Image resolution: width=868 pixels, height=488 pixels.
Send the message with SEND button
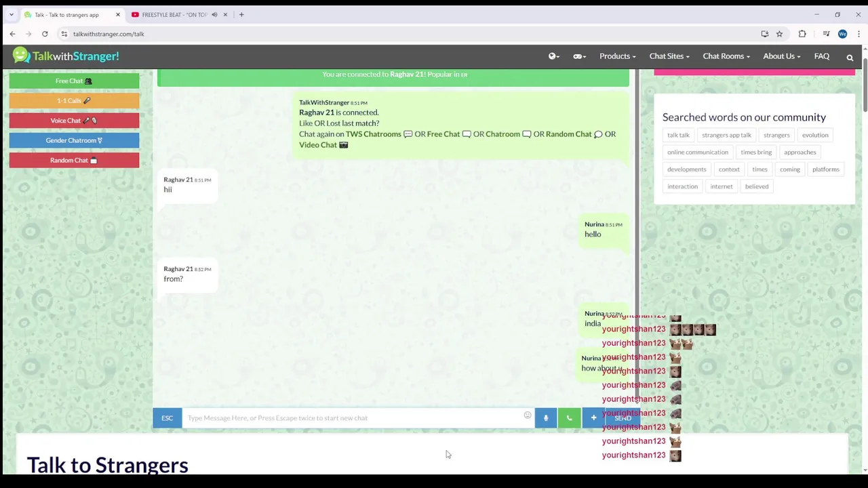click(x=623, y=418)
